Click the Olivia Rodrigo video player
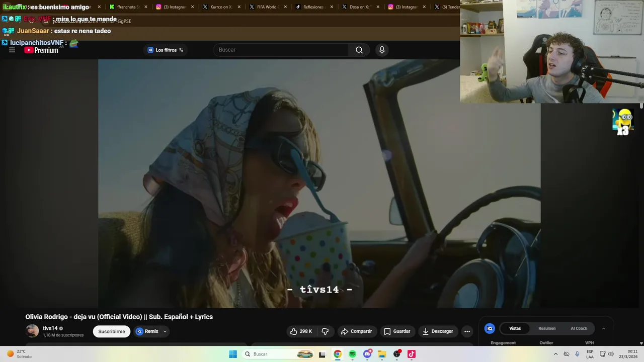The width and height of the screenshot is (644, 362). pyautogui.click(x=319, y=184)
